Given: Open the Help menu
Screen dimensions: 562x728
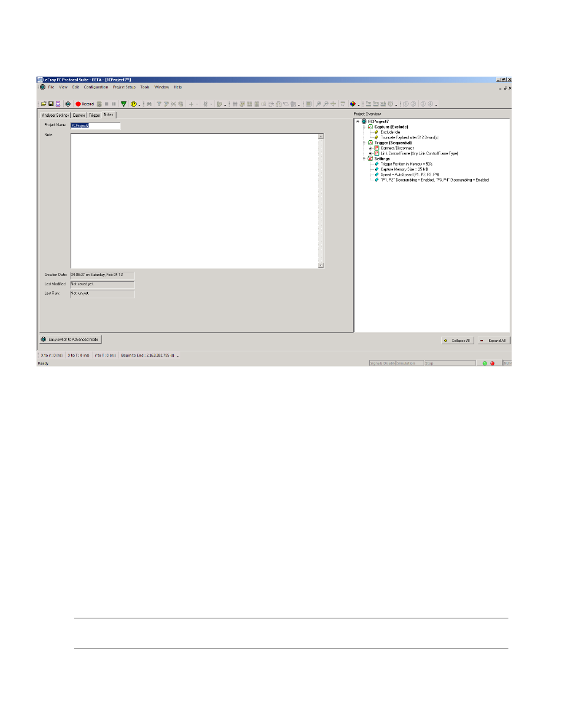Looking at the screenshot, I should pos(178,87).
